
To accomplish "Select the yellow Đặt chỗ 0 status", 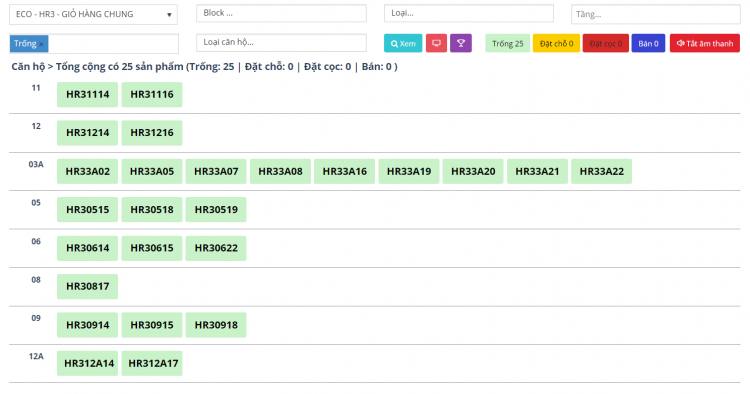I will tap(556, 44).
